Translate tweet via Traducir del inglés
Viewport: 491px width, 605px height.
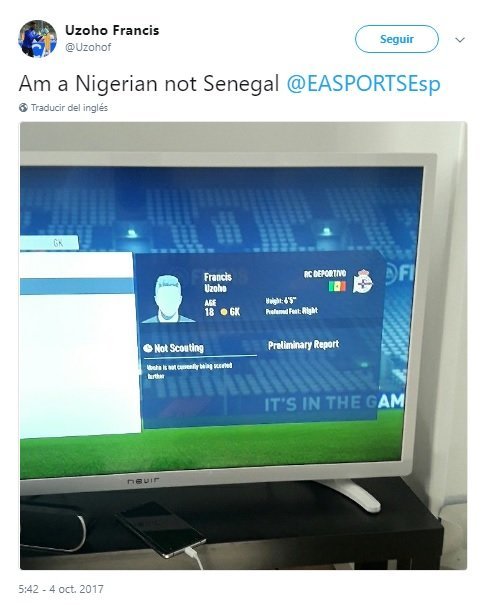[69, 108]
